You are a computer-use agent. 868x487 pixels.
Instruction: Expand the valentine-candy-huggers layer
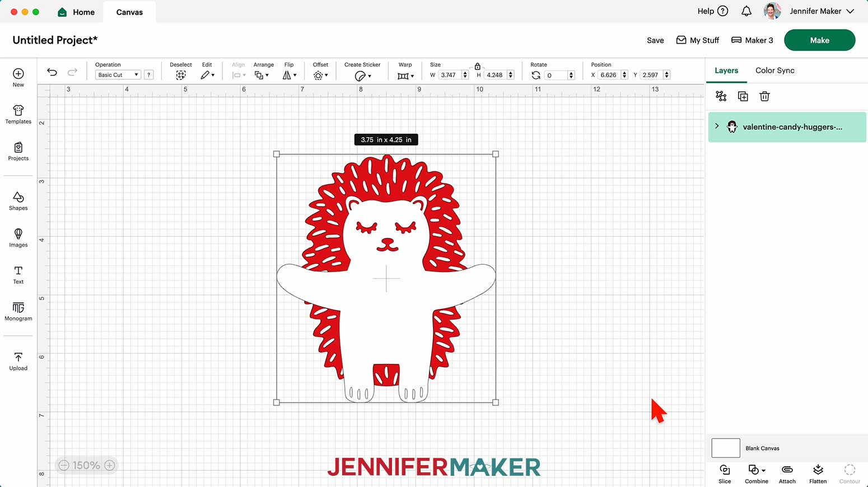pyautogui.click(x=717, y=127)
